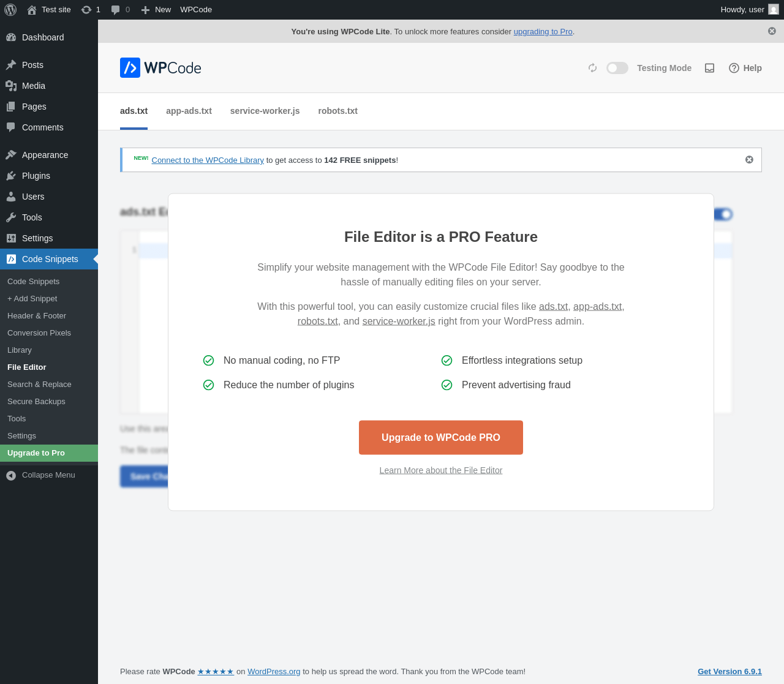
Task: Click WPCode in the admin bar
Action: 196,10
